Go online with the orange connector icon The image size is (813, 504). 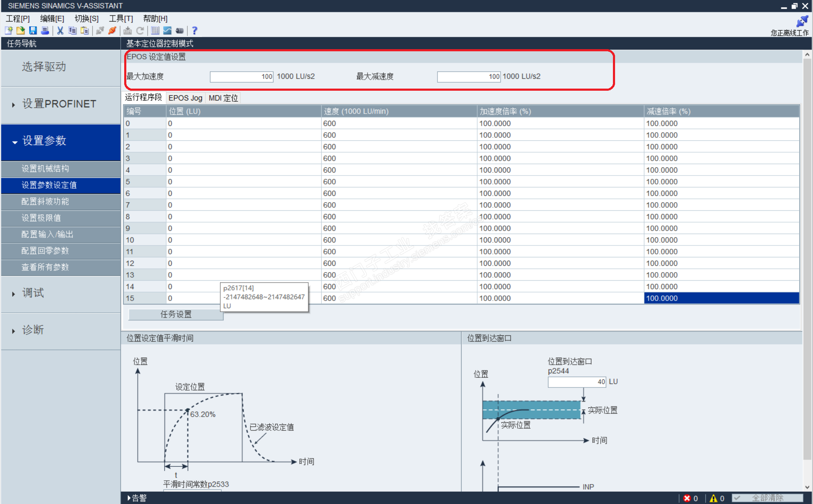(x=112, y=31)
